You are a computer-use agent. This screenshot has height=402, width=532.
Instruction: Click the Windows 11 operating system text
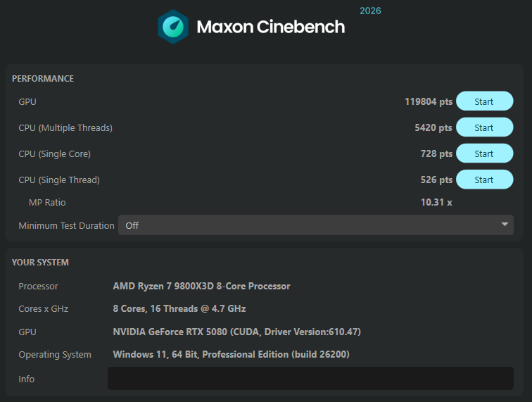pos(231,354)
